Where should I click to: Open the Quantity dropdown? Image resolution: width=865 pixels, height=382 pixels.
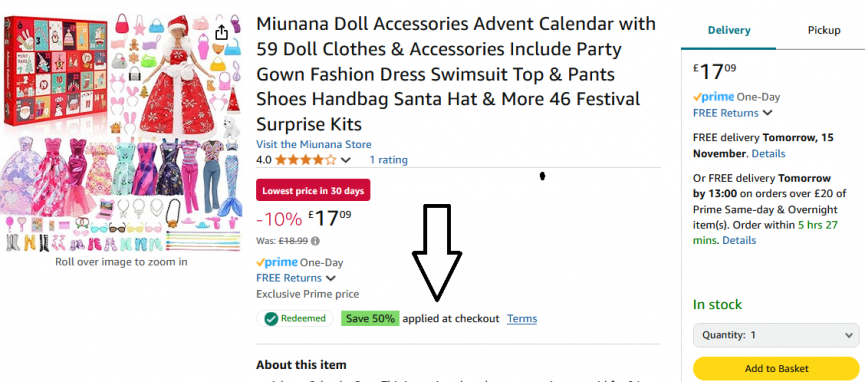point(776,335)
